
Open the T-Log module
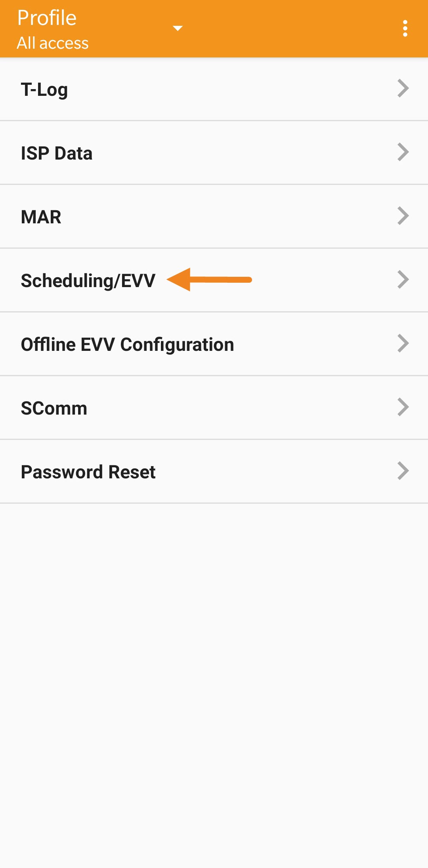(44, 89)
